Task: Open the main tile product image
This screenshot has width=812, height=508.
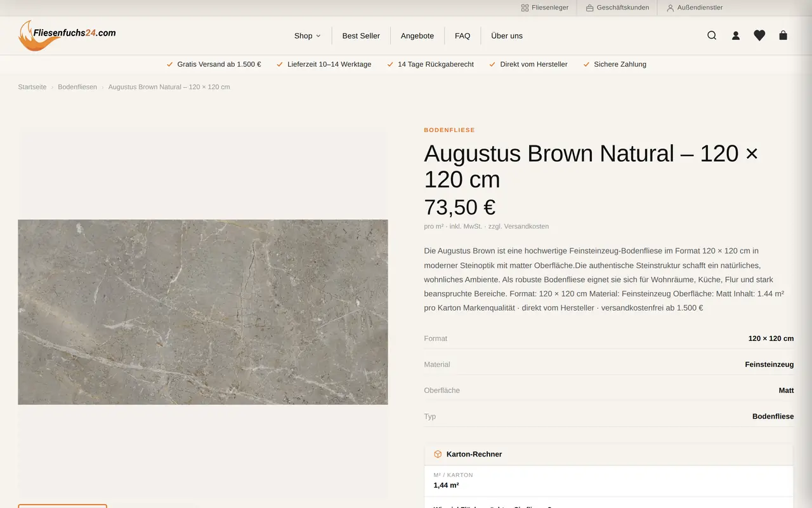Action: tap(203, 312)
